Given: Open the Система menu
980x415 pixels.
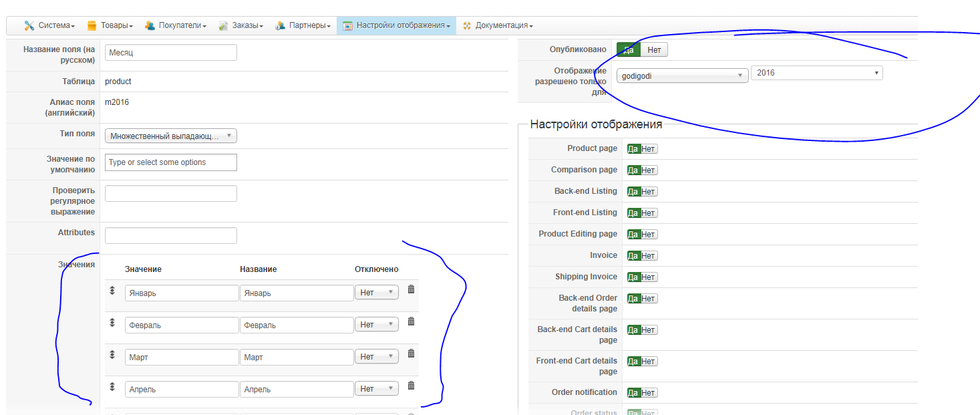Looking at the screenshot, I should (x=49, y=25).
